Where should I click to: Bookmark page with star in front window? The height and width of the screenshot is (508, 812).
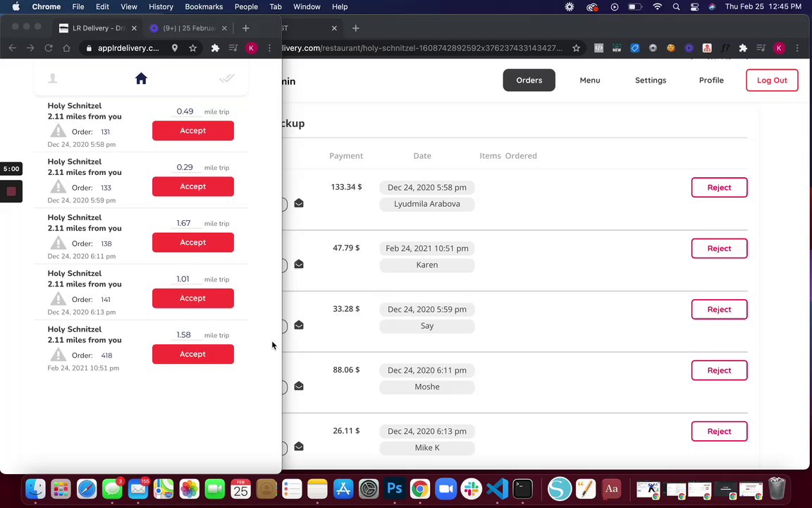(x=192, y=48)
